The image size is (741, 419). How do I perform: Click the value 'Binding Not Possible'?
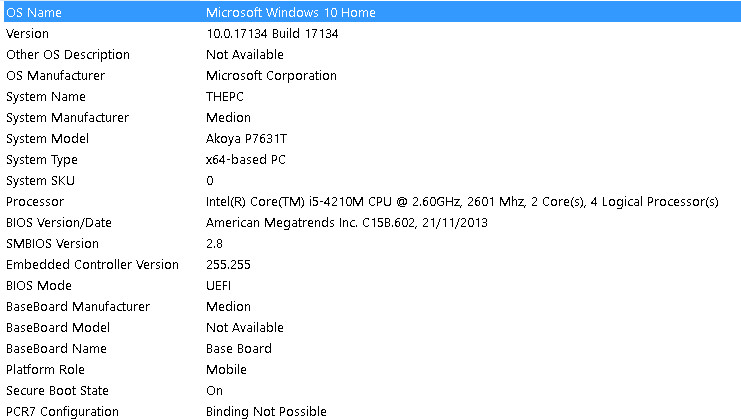tap(266, 411)
